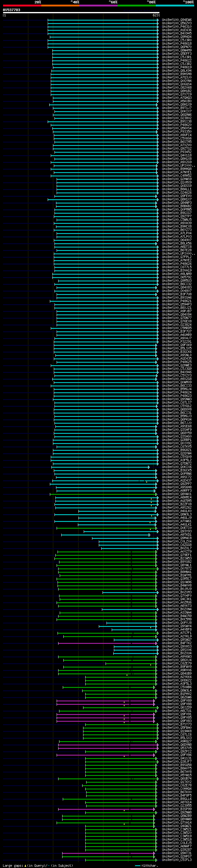
Task: Click the green ~80% identity legend segment
Action: click(137, 6)
